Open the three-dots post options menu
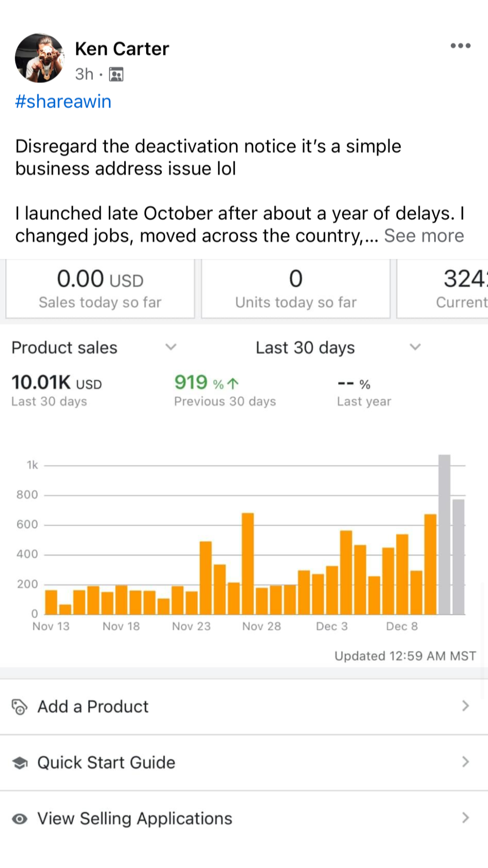 [x=460, y=46]
